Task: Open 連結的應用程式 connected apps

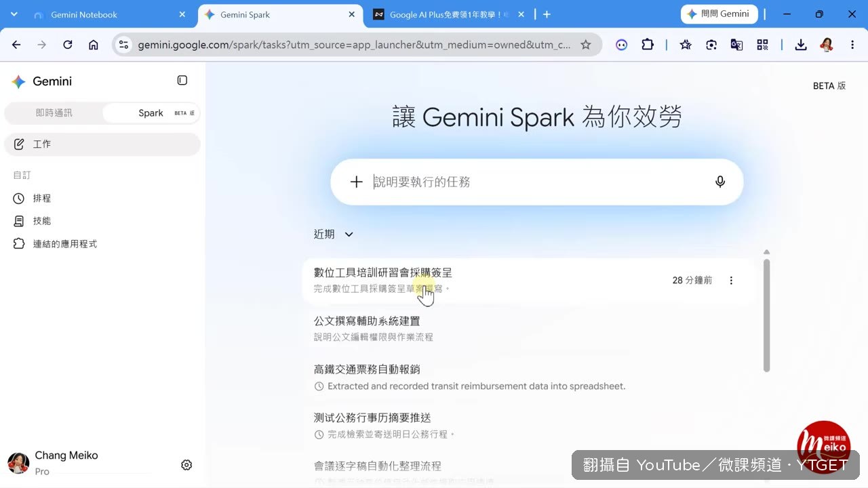Action: coord(102,244)
